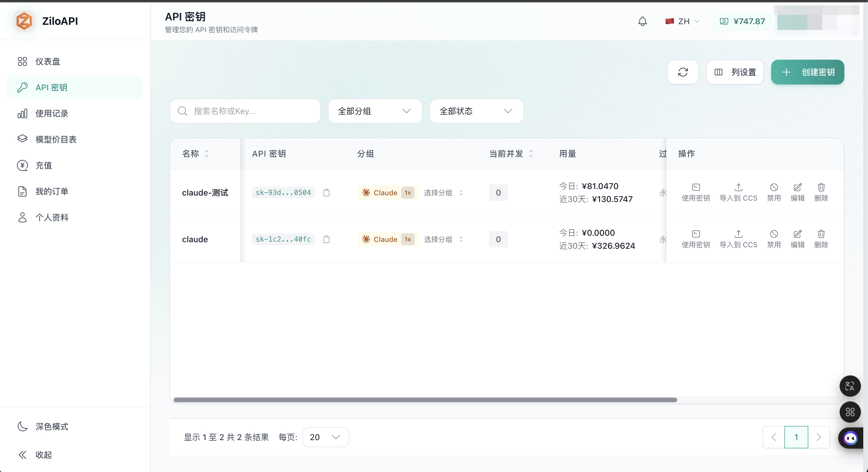Open 列设置 column settings
This screenshot has height=472, width=868.
(x=735, y=72)
